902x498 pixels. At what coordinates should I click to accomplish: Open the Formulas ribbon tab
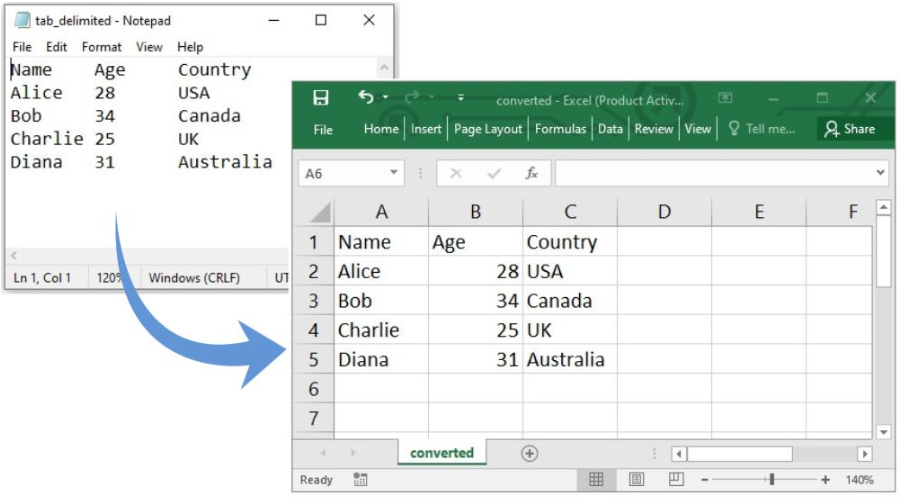[x=560, y=129]
